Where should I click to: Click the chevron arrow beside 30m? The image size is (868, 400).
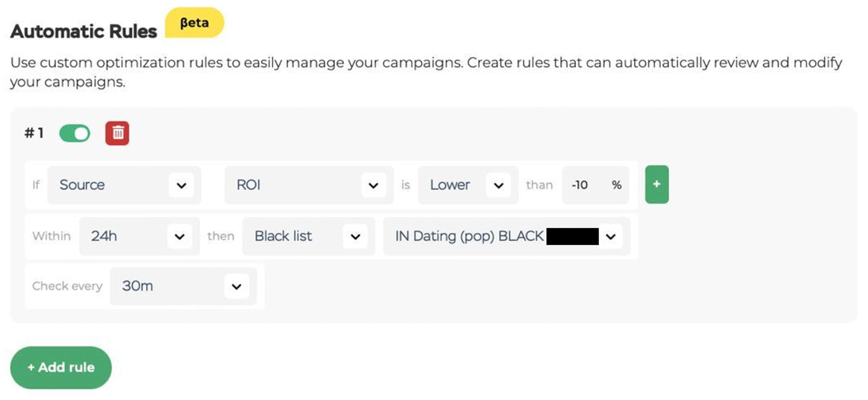click(x=237, y=287)
